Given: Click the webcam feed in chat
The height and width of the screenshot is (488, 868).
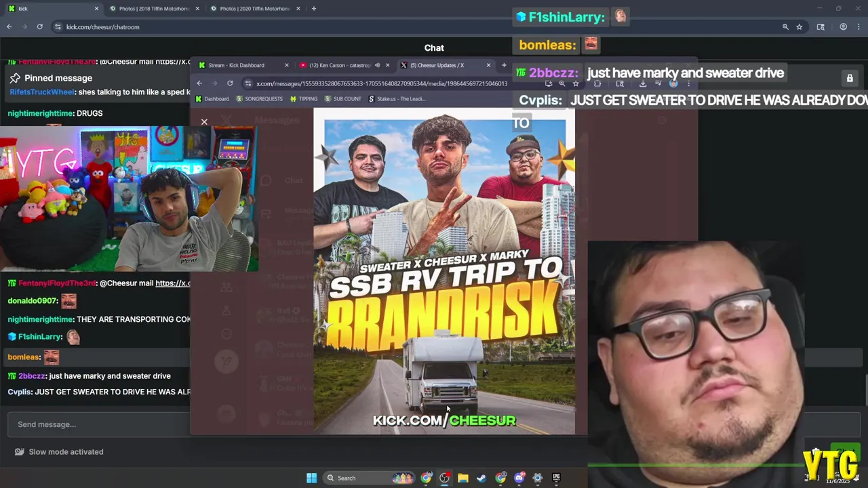Looking at the screenshot, I should (x=129, y=199).
